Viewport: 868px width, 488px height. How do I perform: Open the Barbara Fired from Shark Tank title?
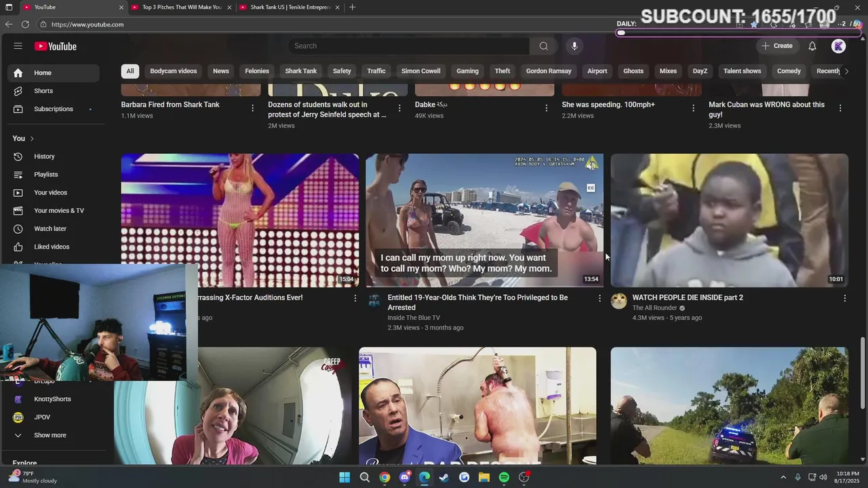click(170, 105)
